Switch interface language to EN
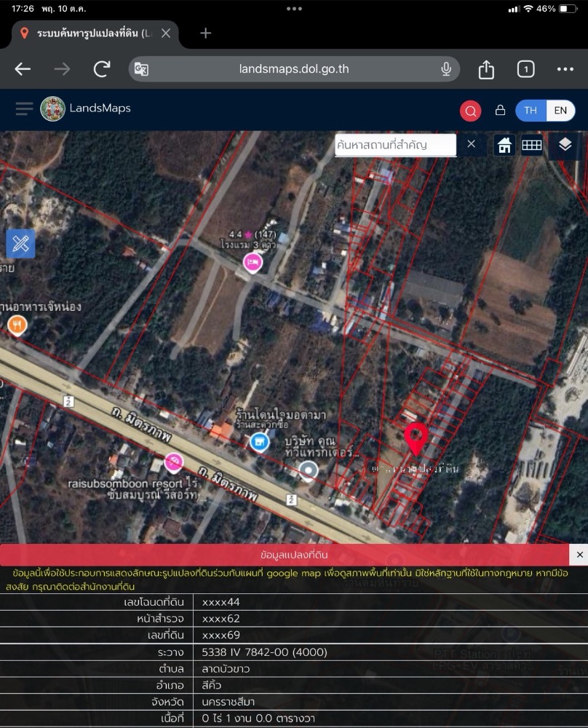 point(560,110)
